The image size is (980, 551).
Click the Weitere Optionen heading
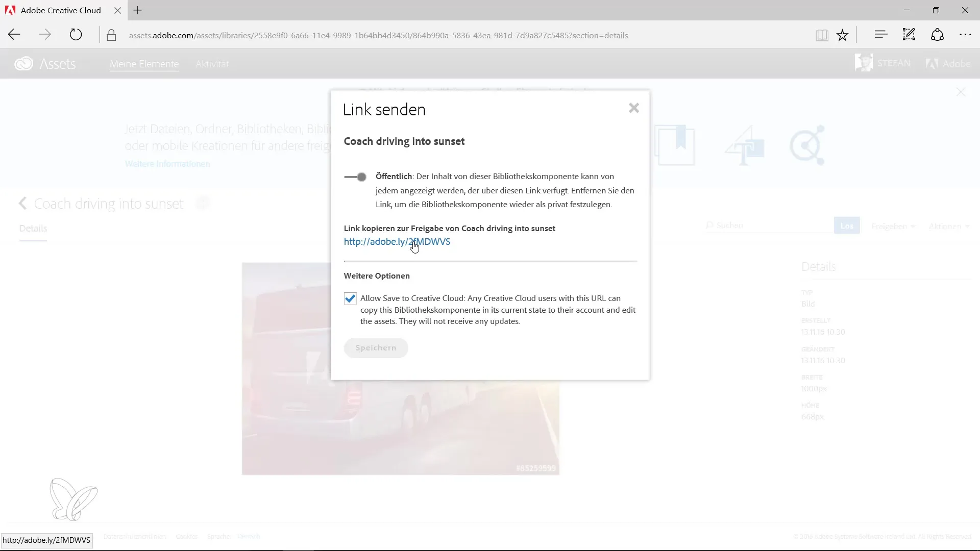[x=377, y=276]
